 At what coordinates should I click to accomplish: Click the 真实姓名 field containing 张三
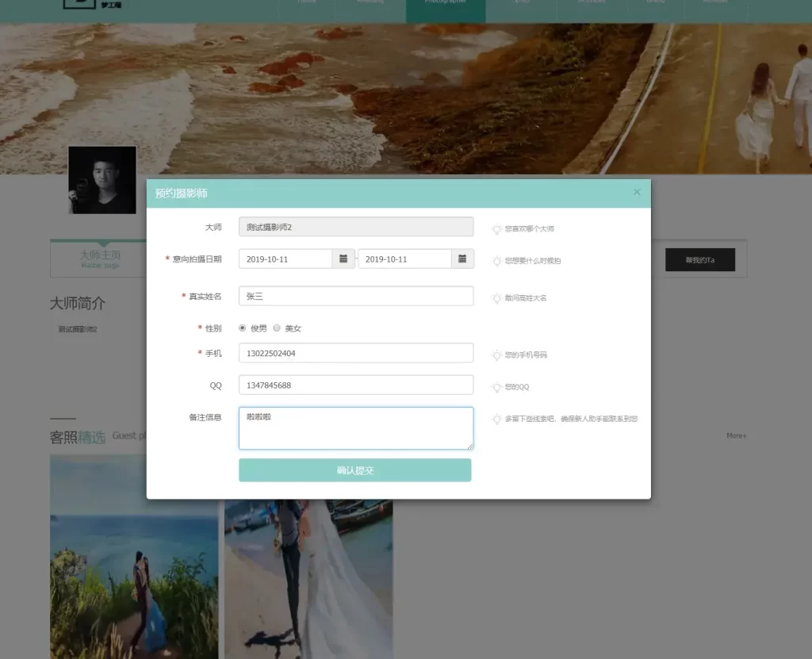pyautogui.click(x=355, y=296)
